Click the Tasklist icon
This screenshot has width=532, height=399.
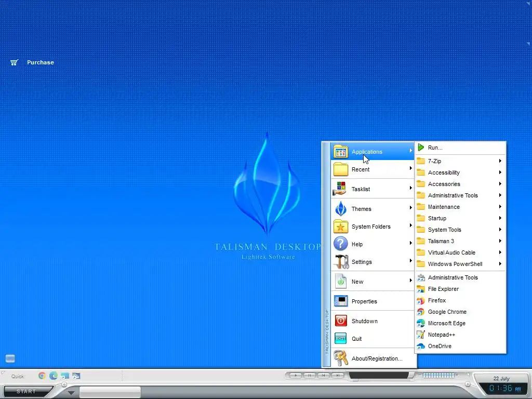tap(341, 189)
